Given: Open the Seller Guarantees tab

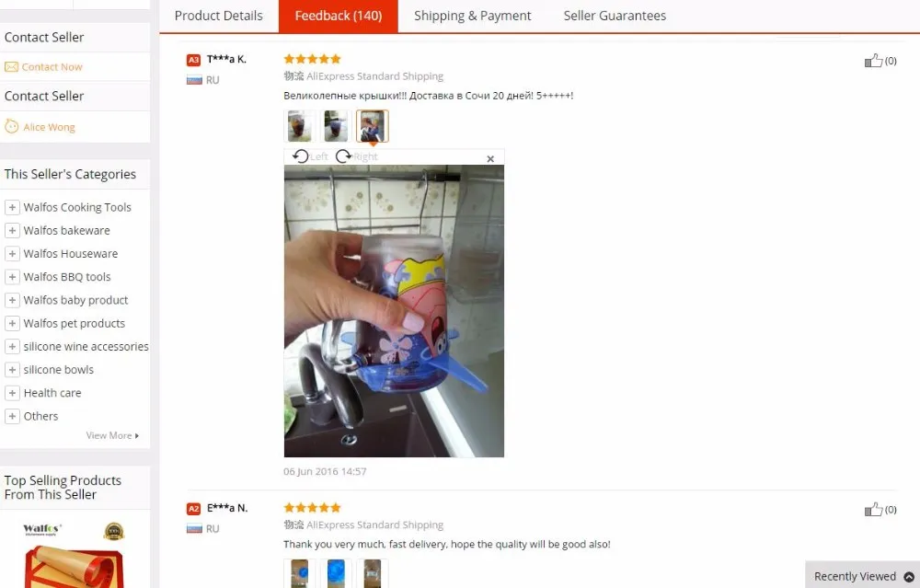Looking at the screenshot, I should 615,16.
